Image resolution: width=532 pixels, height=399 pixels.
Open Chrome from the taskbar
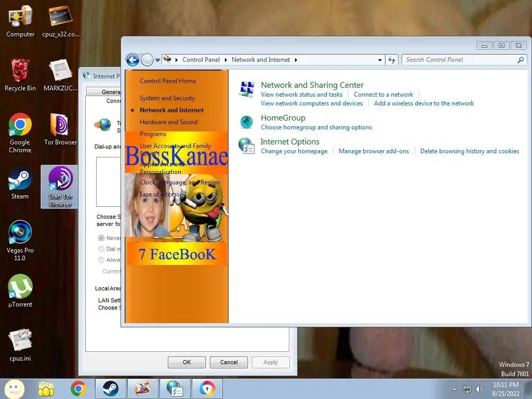78,389
